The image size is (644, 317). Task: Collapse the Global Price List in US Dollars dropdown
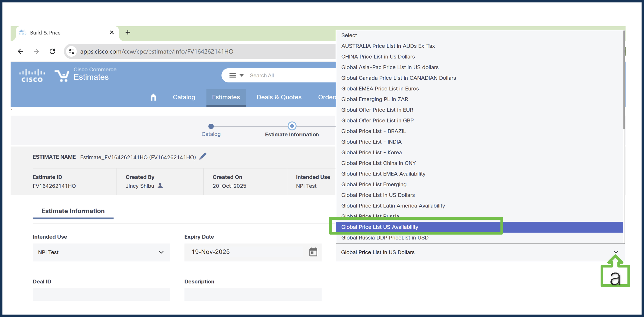click(616, 252)
